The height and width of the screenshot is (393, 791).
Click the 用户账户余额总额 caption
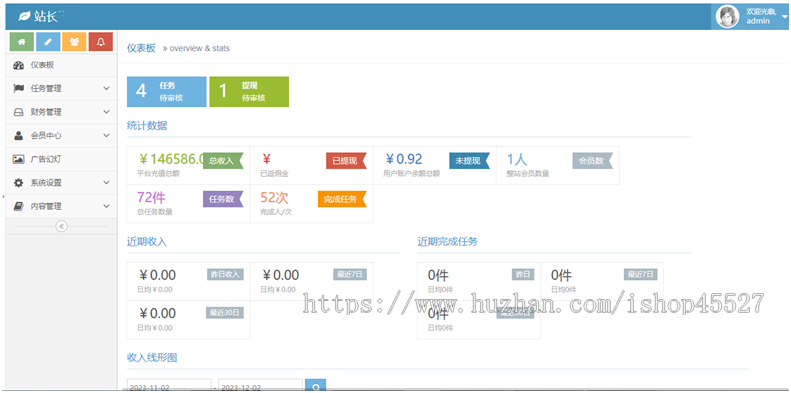point(412,174)
